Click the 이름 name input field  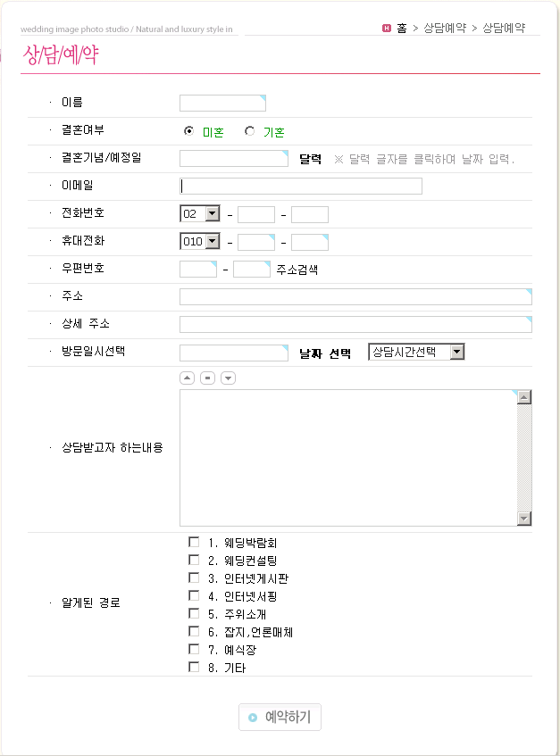[223, 104]
